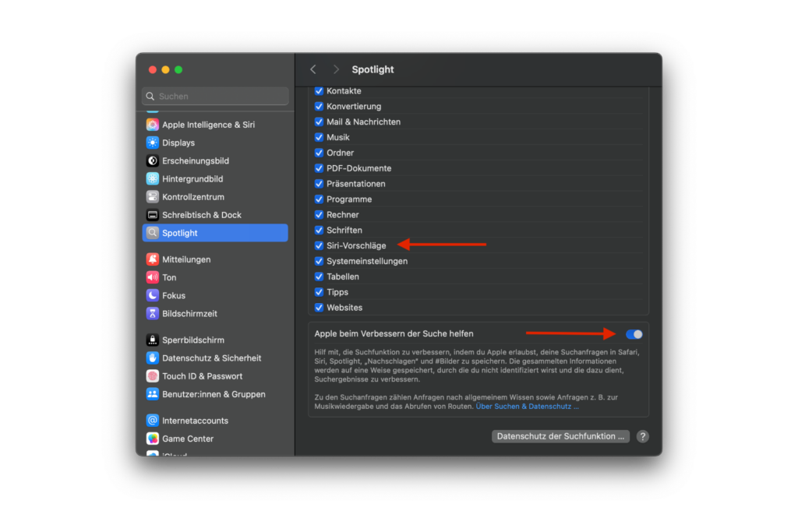Select the Hintergrundbild wallpaper icon
The height and width of the screenshot is (532, 798).
(x=153, y=179)
